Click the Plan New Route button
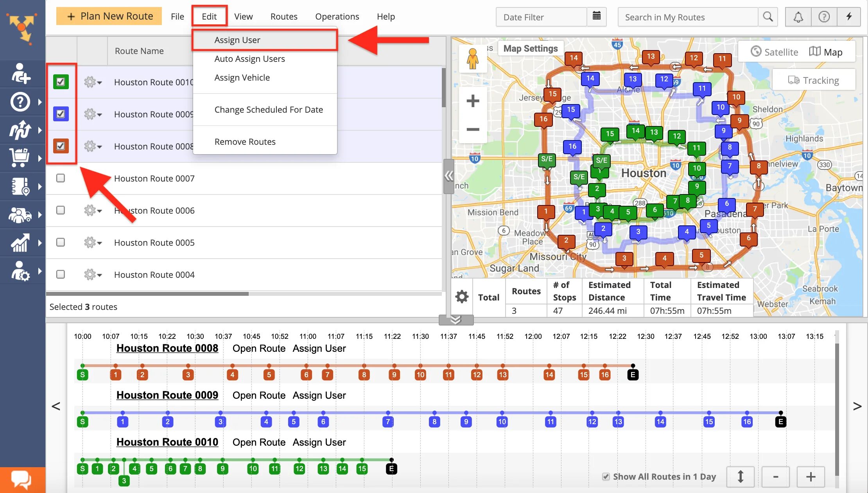The image size is (868, 493). coord(109,16)
